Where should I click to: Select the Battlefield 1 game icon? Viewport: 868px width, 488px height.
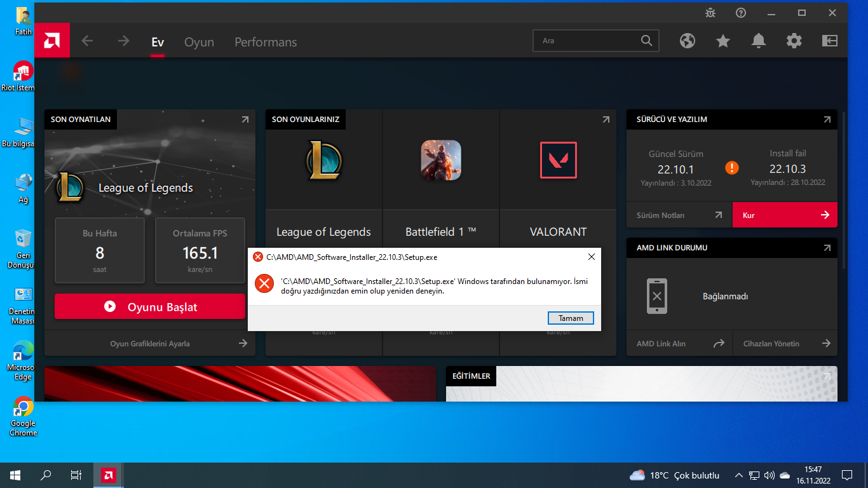tap(441, 159)
